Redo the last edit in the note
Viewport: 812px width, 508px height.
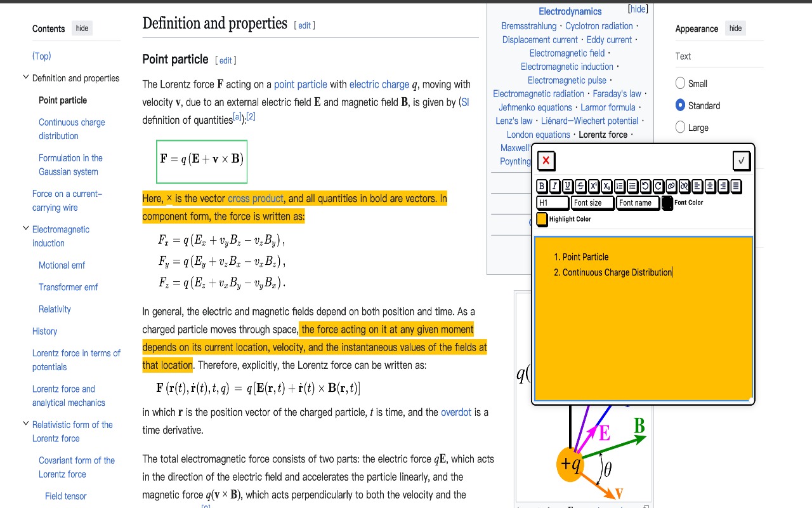coord(658,186)
